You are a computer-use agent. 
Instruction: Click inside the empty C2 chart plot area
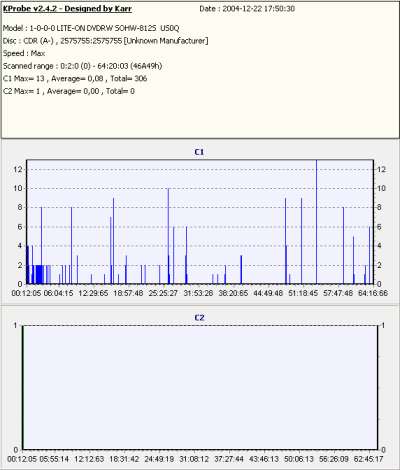[200, 387]
